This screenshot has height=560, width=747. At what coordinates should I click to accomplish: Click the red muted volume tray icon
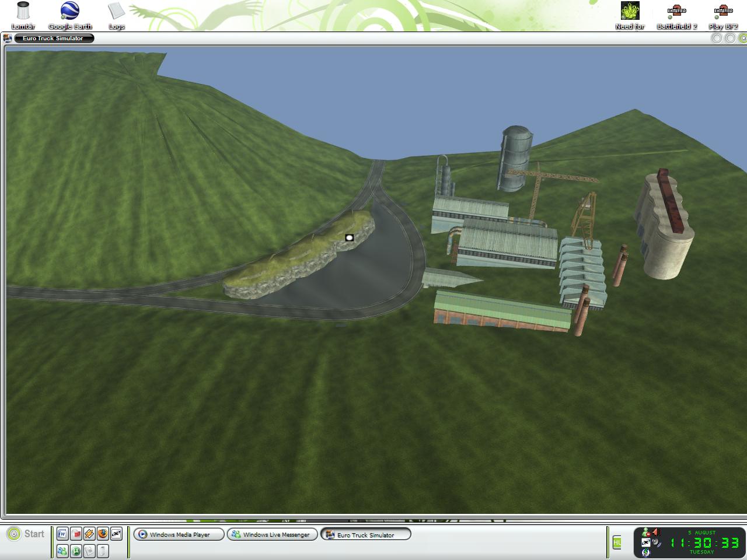655,532
